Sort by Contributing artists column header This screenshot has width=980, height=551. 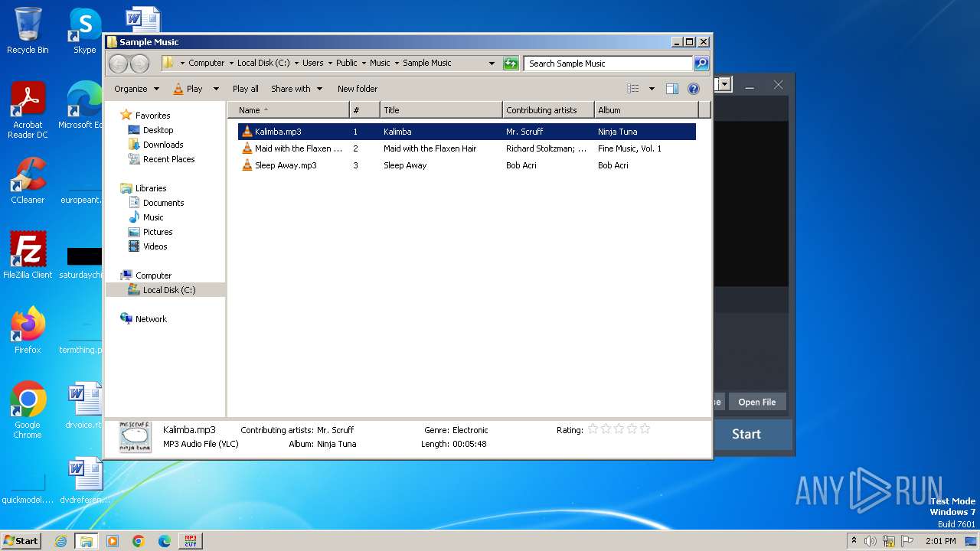tap(548, 110)
